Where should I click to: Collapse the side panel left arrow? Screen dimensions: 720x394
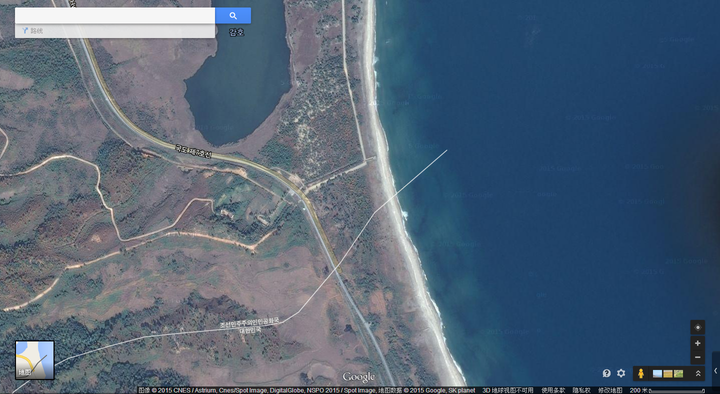pyautogui.click(x=715, y=371)
